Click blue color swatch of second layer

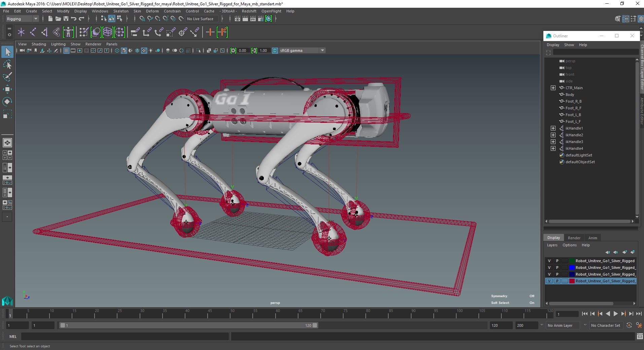[572, 268]
